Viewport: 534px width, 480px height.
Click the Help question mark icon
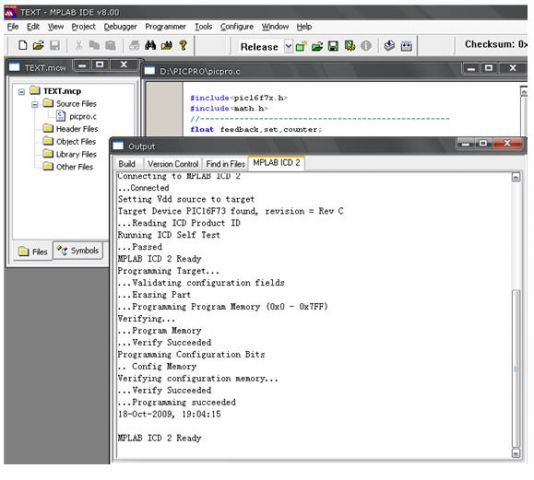tap(183, 45)
